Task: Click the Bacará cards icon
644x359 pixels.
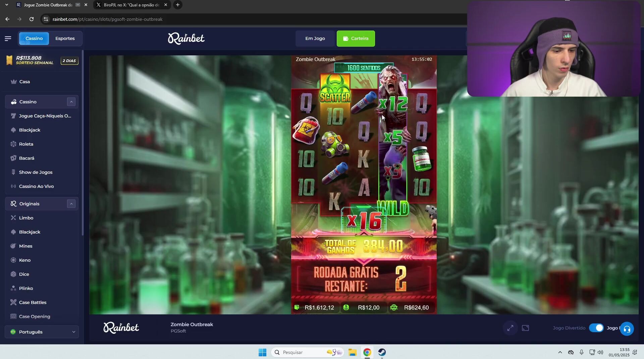Action: [13, 158]
